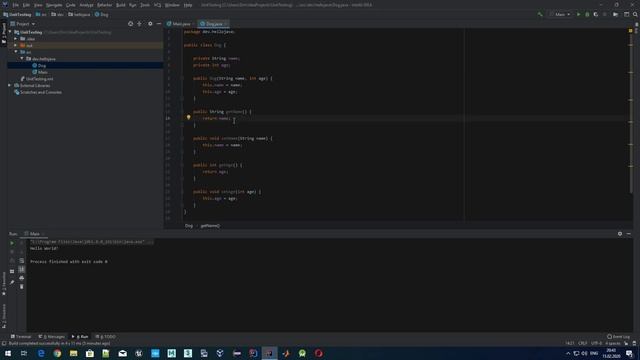
Task: Open the Refactor menu
Action: [104, 5]
